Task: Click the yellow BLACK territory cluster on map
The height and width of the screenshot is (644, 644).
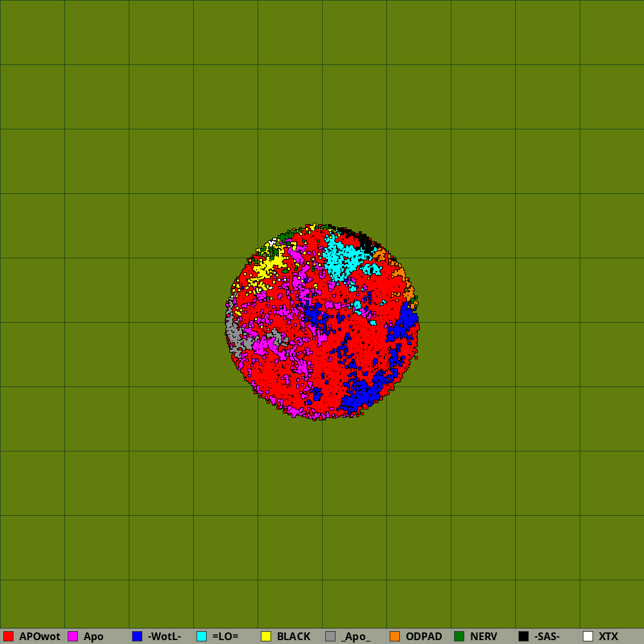Action: (267, 267)
